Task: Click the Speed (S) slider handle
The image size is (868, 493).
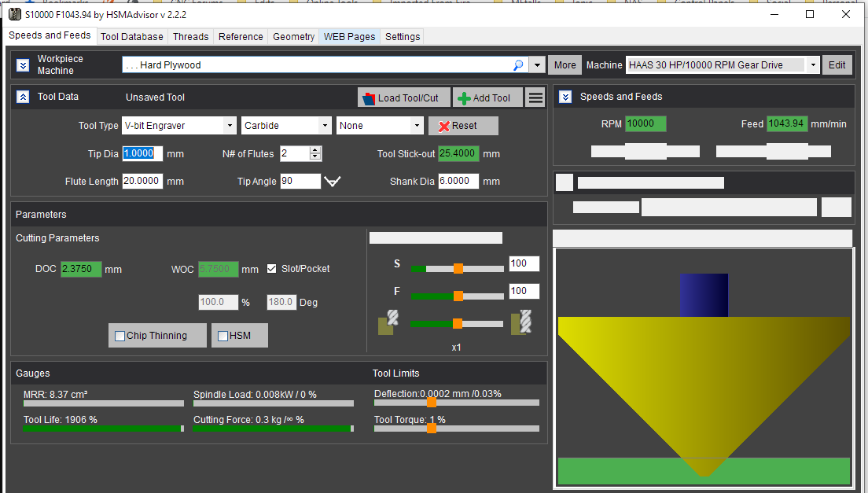Action: point(458,268)
